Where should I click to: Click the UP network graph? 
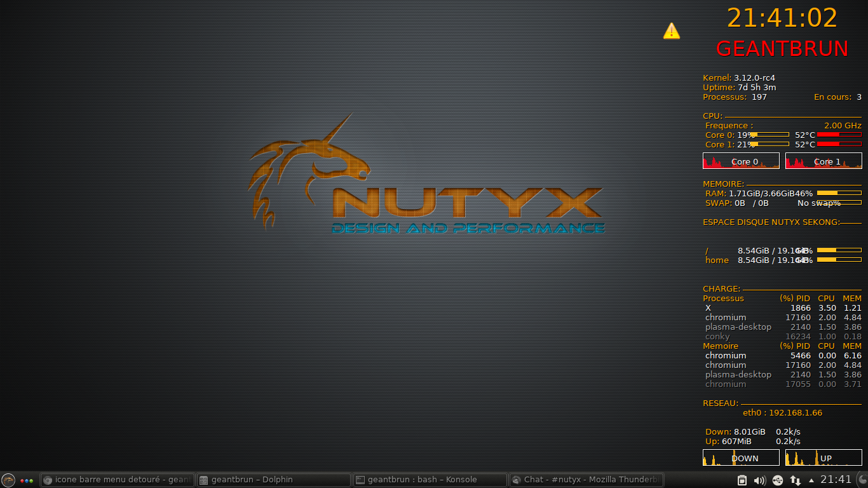click(x=824, y=457)
